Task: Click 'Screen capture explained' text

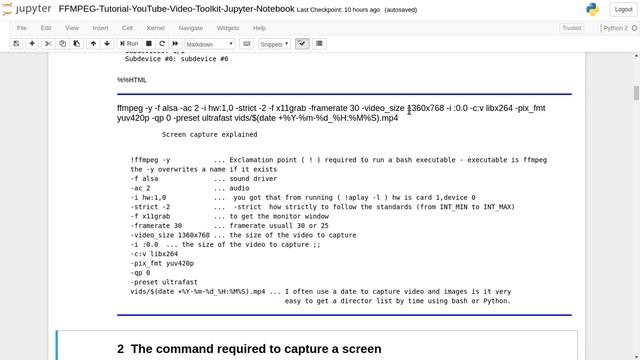Action: tap(209, 134)
